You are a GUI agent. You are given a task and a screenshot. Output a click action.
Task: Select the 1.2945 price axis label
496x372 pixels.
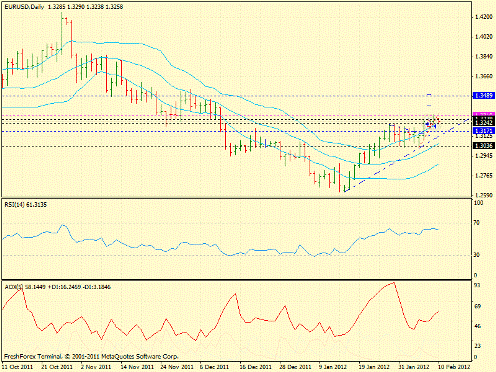click(484, 156)
